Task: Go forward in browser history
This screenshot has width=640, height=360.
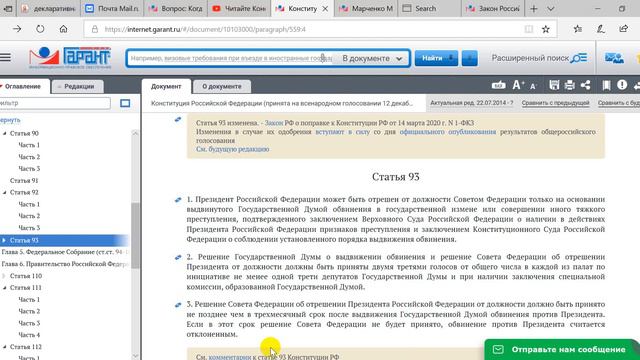Action: click(17, 29)
